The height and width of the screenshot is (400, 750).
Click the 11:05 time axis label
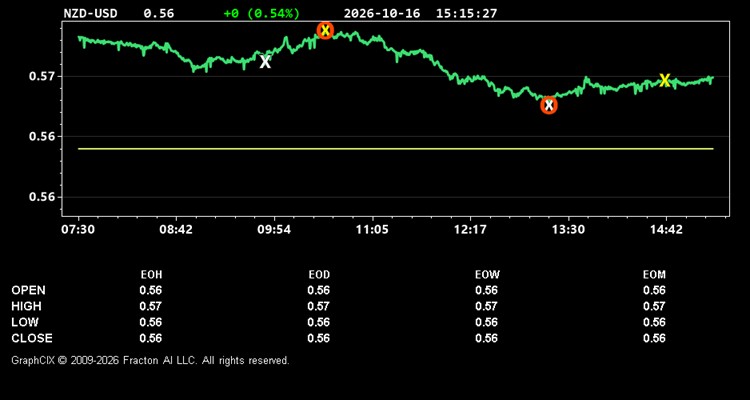tap(372, 229)
